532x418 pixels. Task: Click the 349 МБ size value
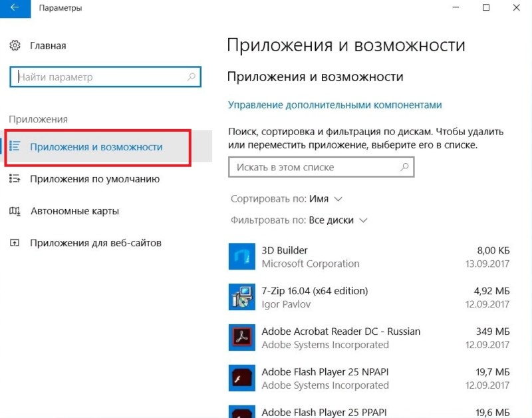click(x=493, y=331)
